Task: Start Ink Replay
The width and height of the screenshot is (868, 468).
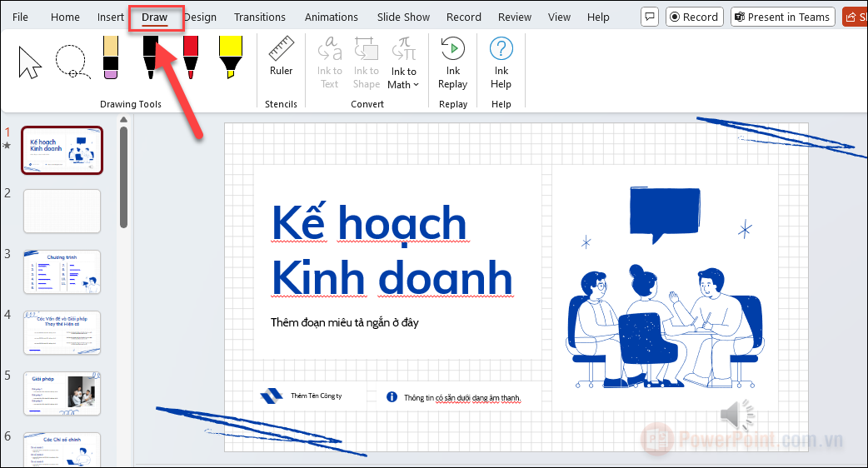Action: click(x=453, y=62)
